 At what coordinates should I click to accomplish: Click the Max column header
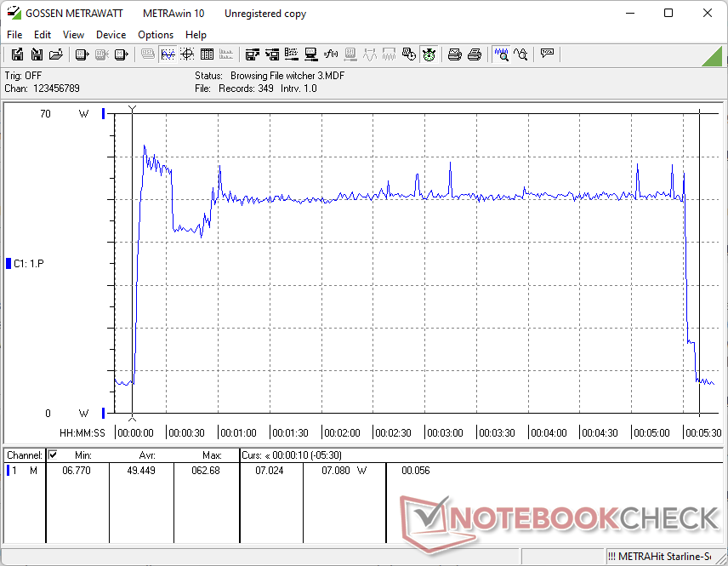point(211,455)
